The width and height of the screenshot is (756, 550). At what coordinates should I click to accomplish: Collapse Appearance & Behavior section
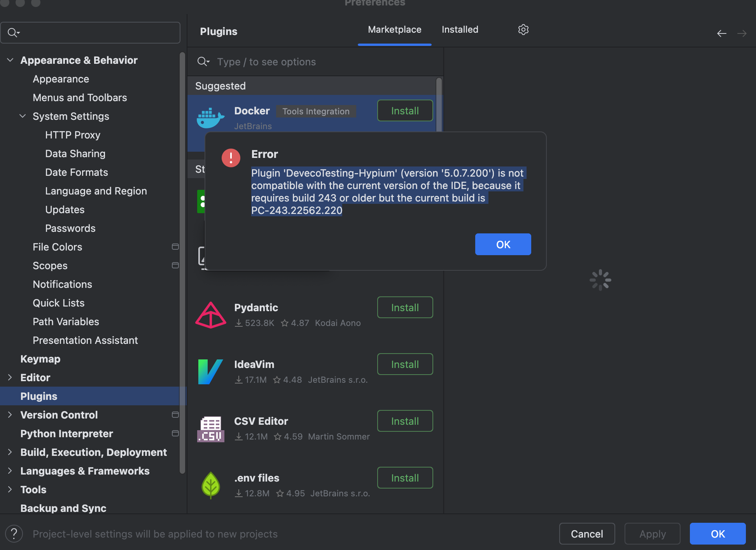click(x=10, y=60)
